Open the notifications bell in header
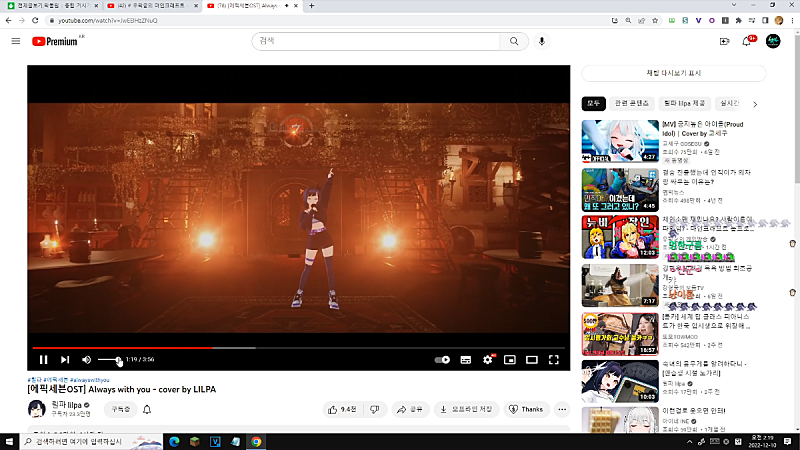 (x=747, y=41)
